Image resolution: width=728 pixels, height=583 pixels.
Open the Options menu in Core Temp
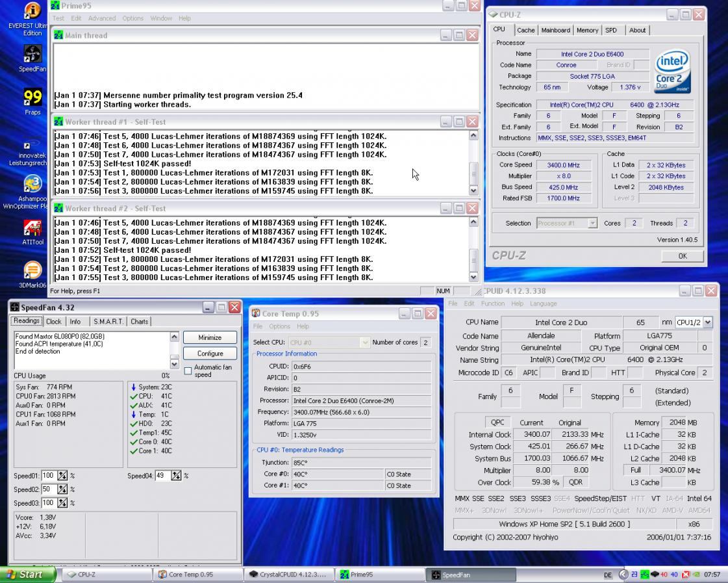279,326
